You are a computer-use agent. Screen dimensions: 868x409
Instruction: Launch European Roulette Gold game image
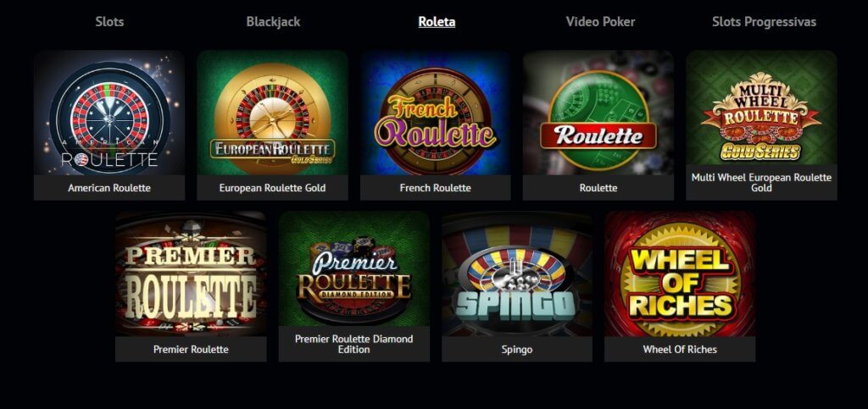(272, 113)
